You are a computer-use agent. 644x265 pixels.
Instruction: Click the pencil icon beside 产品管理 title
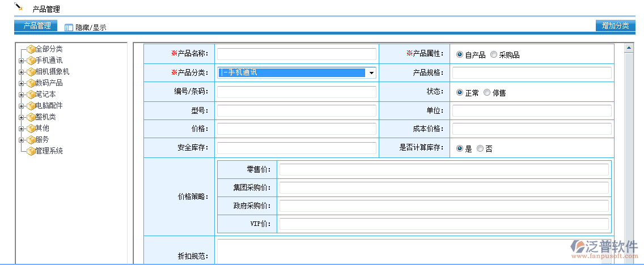pos(19,7)
